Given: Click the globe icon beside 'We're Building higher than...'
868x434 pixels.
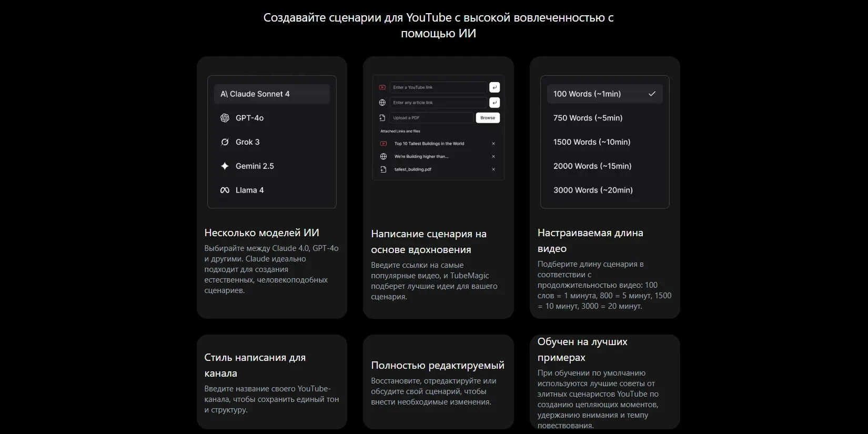Looking at the screenshot, I should [x=383, y=156].
